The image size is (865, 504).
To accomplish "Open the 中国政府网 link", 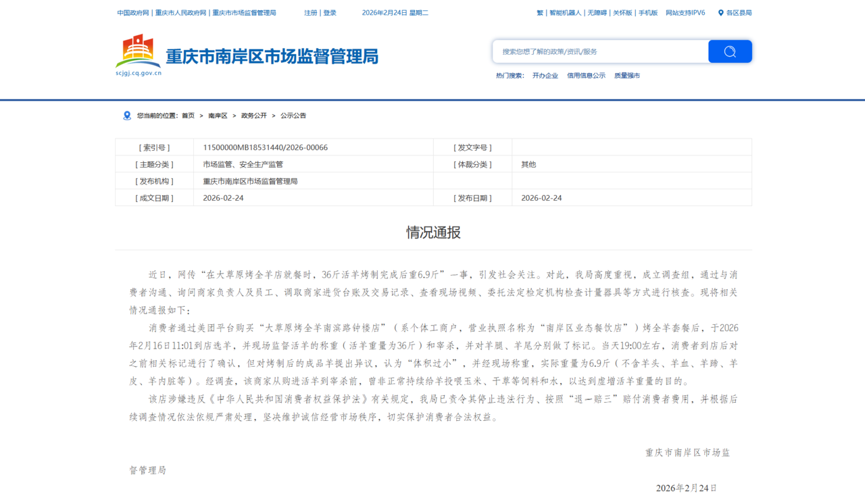I will click(x=133, y=13).
